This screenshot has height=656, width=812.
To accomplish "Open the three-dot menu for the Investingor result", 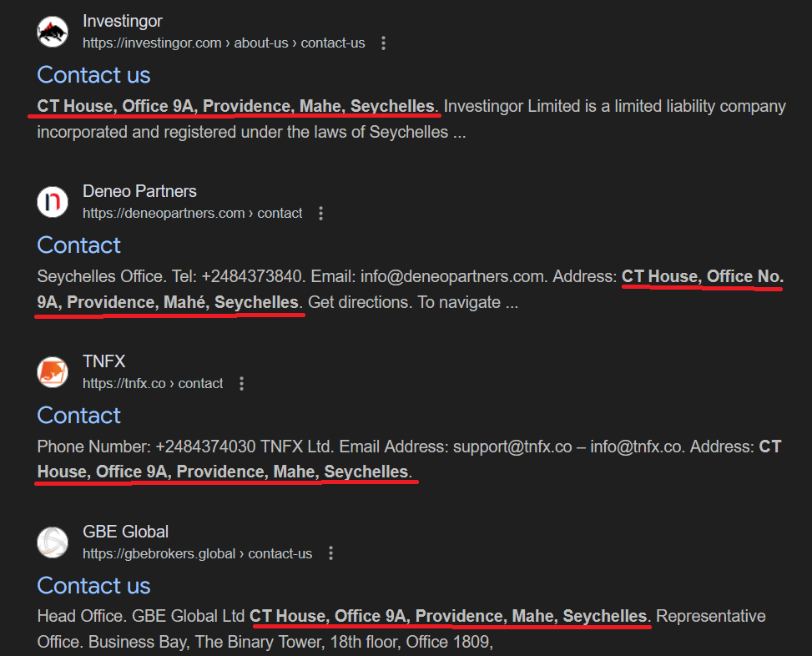I will pos(383,43).
